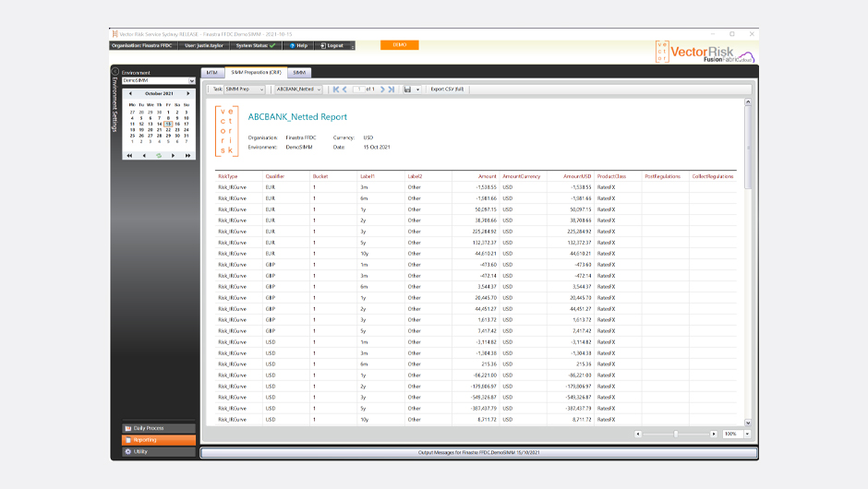The image size is (868, 489).
Task: Click the orange DEMO button
Action: coord(400,45)
